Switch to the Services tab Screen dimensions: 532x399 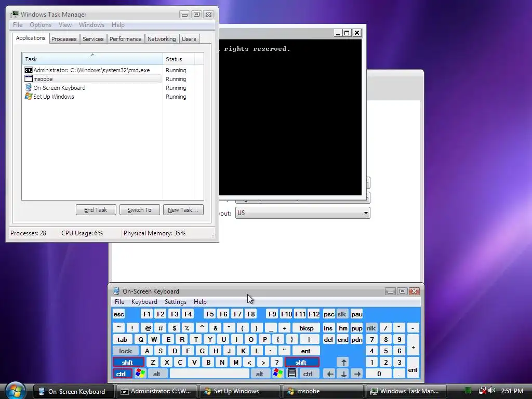point(93,39)
